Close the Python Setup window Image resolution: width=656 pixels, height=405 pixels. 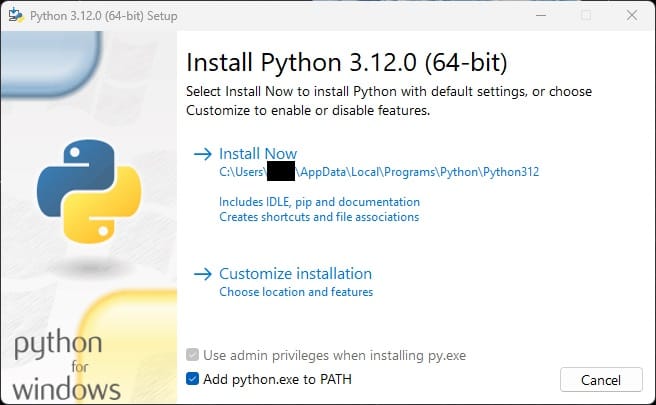coord(632,15)
